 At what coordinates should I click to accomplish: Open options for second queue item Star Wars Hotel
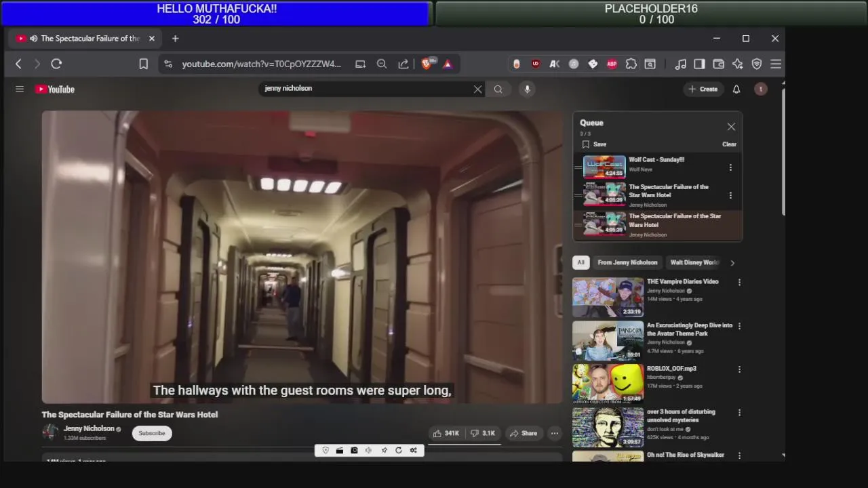pos(730,195)
